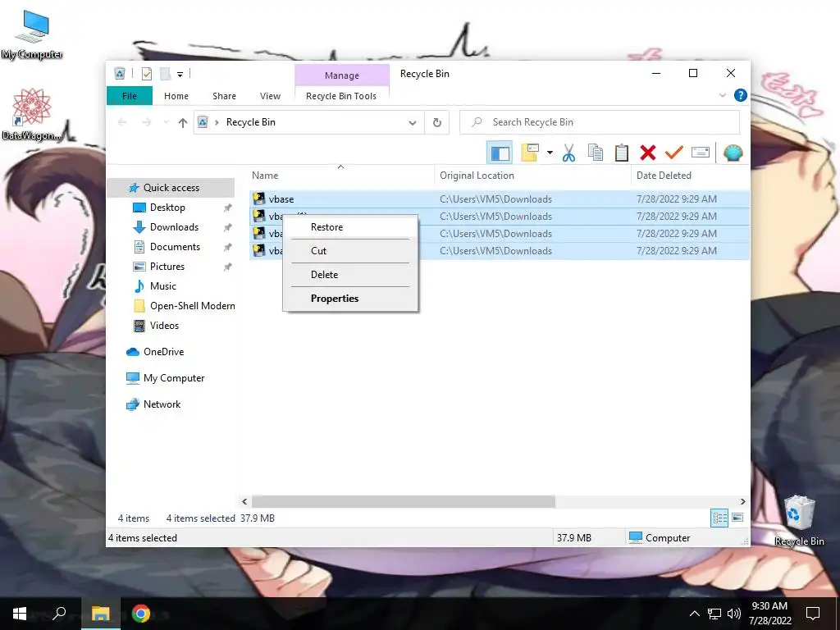The image size is (840, 630).
Task: Open Pictures in the navigation pane
Action: [x=167, y=267]
